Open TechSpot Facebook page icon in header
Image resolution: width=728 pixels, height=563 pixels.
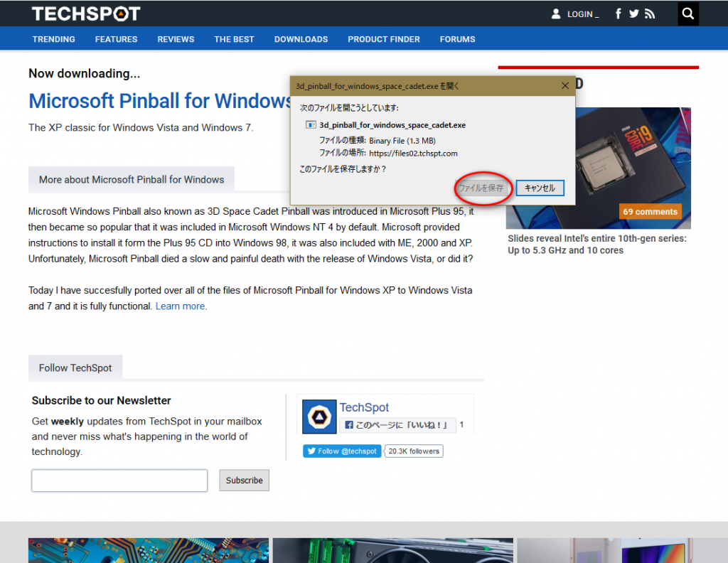coord(618,14)
